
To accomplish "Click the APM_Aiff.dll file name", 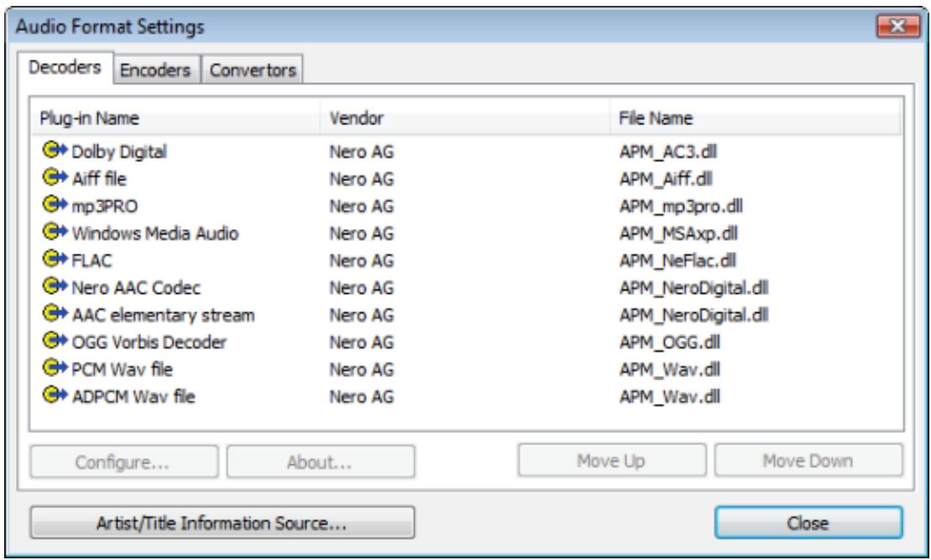I will pos(667,179).
